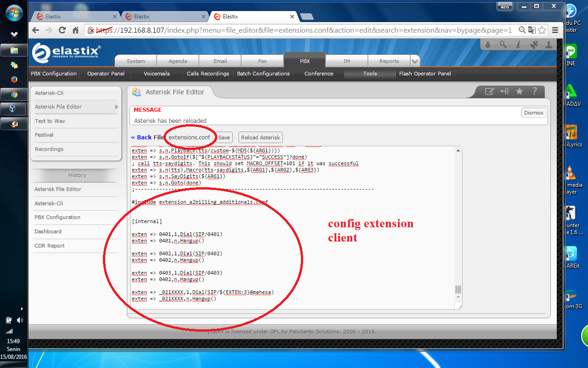Viewport: 588px width, 368px height.
Task: Click the browser forward arrow
Action: [x=49, y=30]
